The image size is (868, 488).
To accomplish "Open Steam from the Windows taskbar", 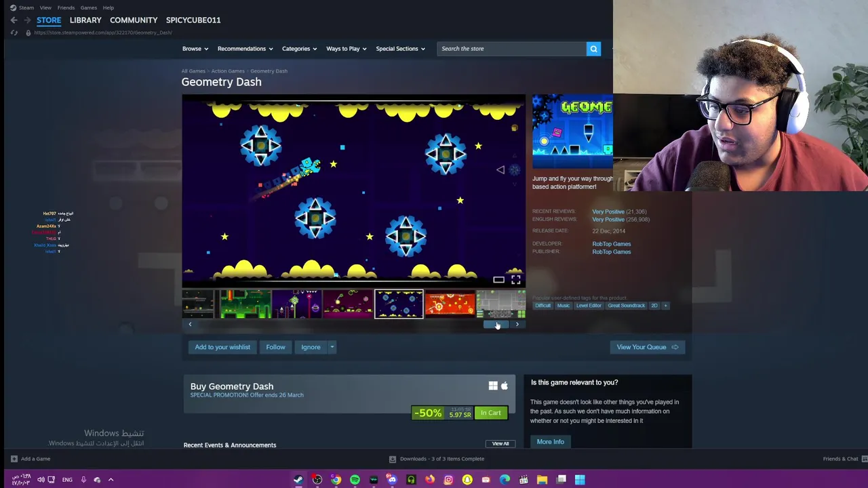I will pos(298,480).
